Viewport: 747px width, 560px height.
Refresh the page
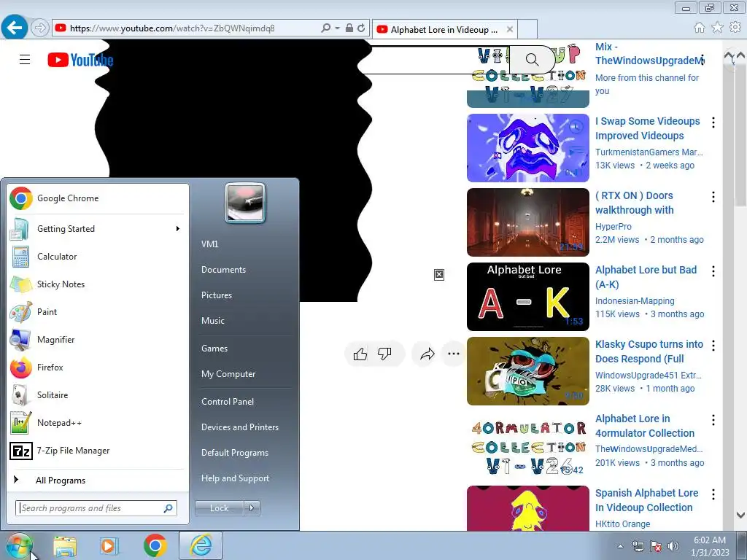pos(361,28)
